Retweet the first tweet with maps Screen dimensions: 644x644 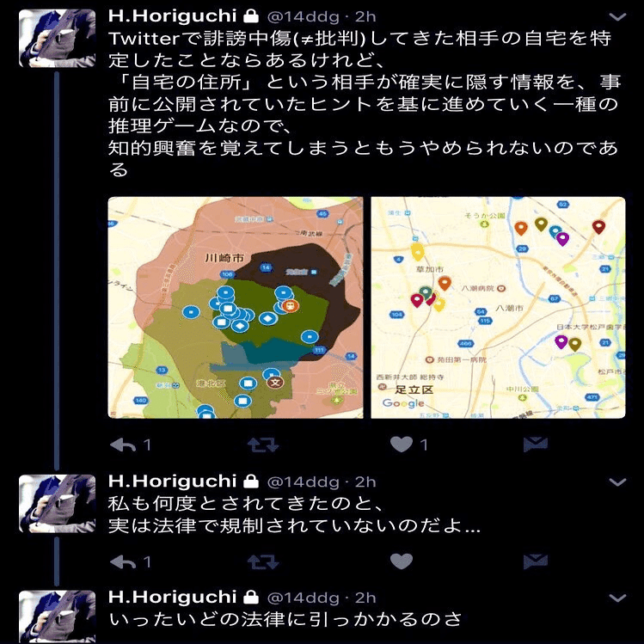(x=263, y=445)
